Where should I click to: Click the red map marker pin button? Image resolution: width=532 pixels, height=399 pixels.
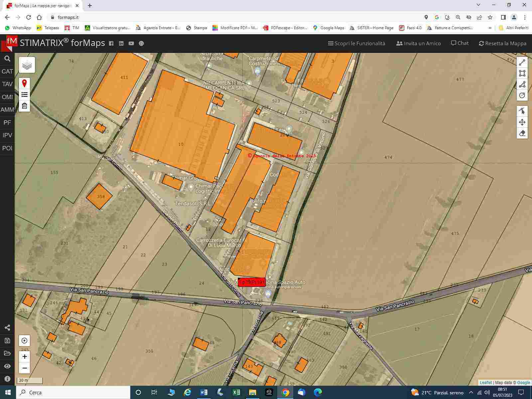24,83
